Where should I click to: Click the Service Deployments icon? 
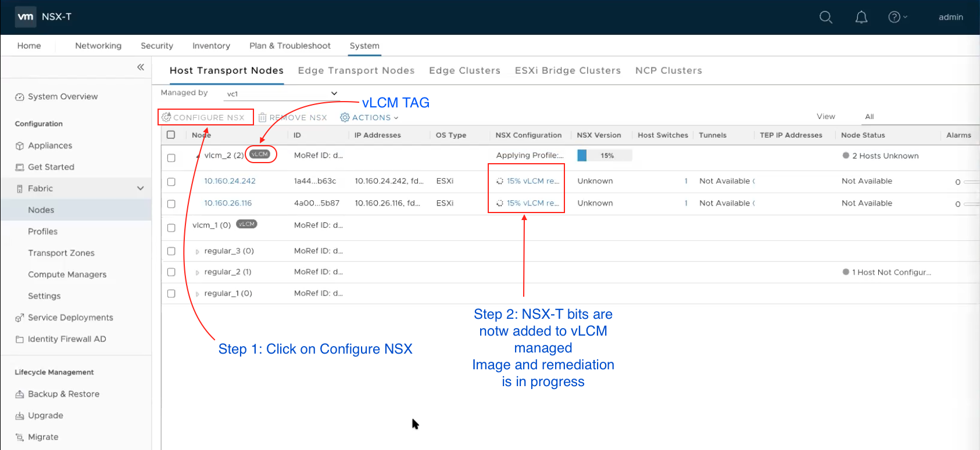pos(20,318)
